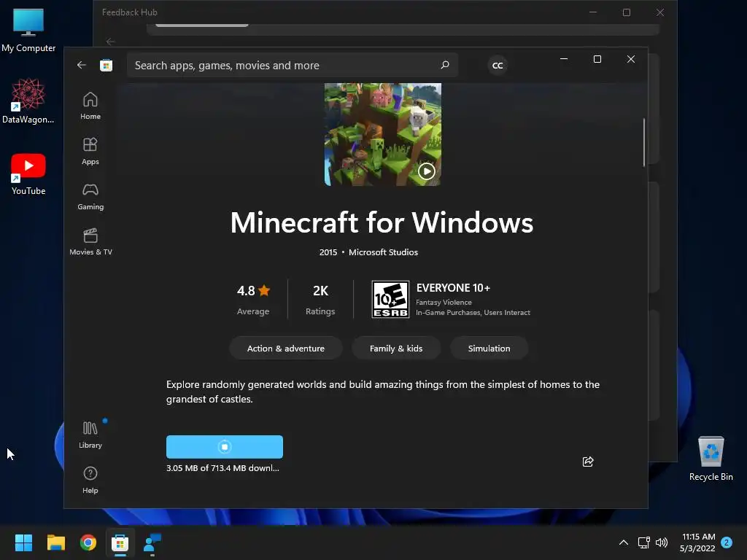Open the CC account profile button
Screen dimensions: 747x560
point(498,65)
